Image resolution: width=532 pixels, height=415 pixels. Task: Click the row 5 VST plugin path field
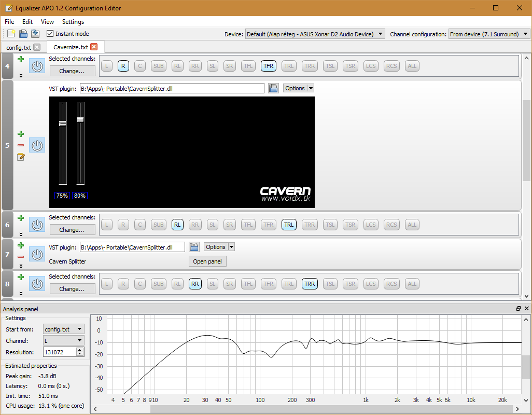(x=172, y=89)
